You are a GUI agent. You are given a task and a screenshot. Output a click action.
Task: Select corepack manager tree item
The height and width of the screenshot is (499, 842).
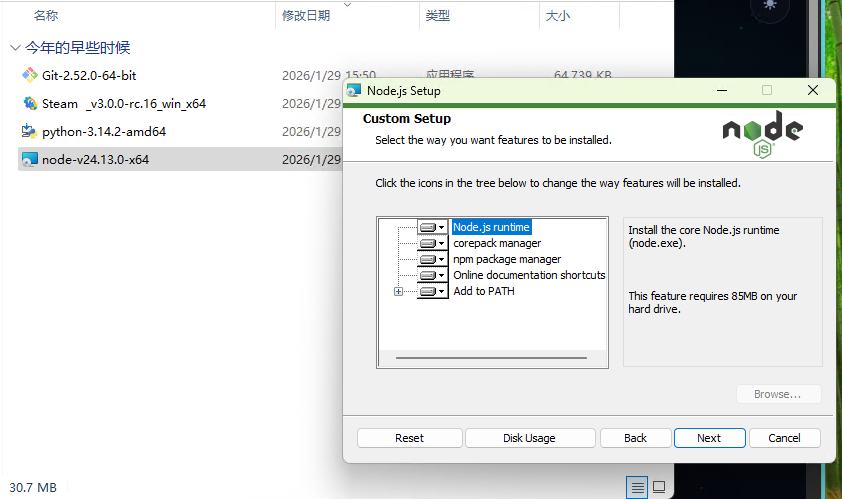click(x=497, y=243)
